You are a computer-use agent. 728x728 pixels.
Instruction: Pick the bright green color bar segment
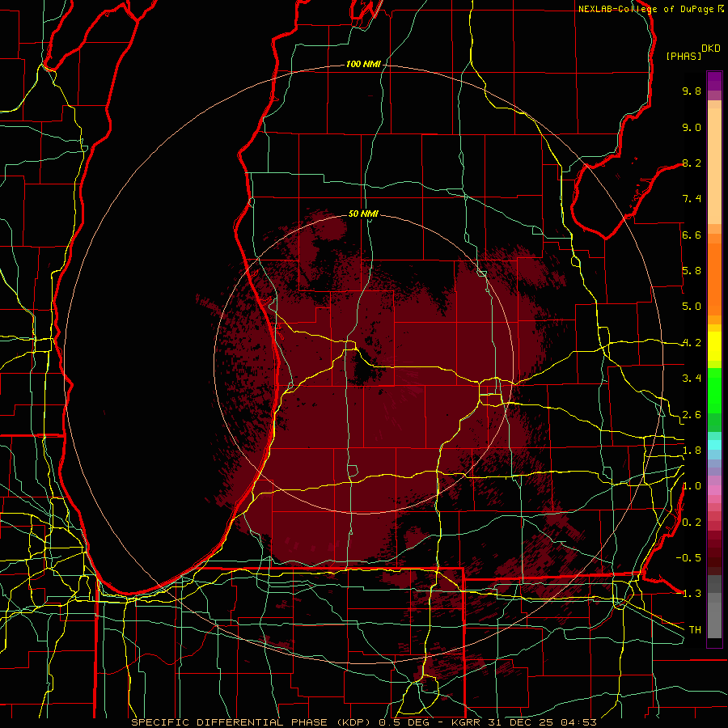click(x=714, y=391)
